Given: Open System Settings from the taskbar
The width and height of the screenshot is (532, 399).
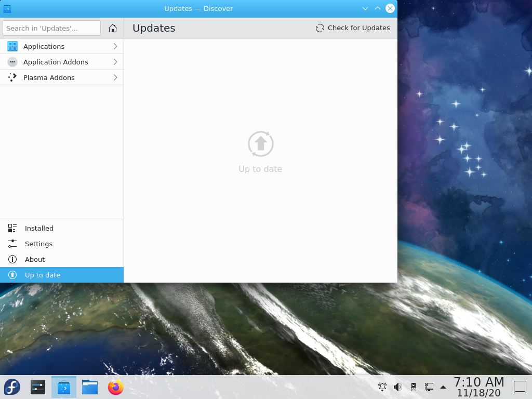Looking at the screenshot, I should coord(37,387).
